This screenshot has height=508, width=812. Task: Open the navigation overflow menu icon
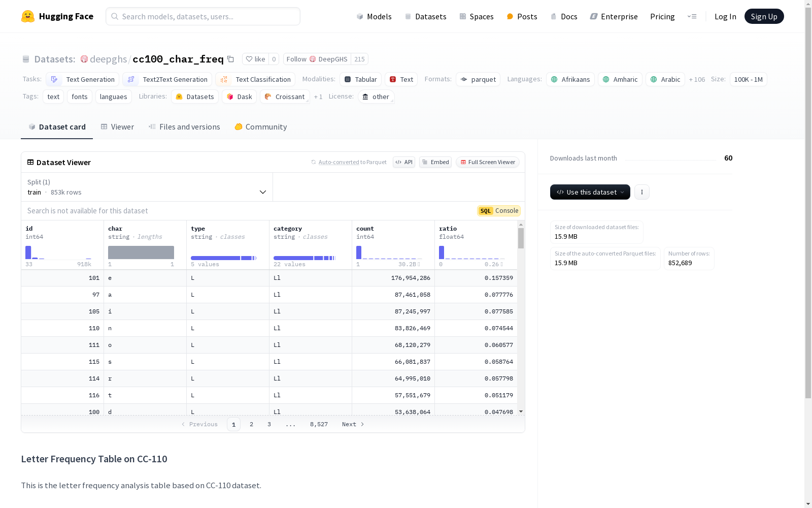point(692,16)
